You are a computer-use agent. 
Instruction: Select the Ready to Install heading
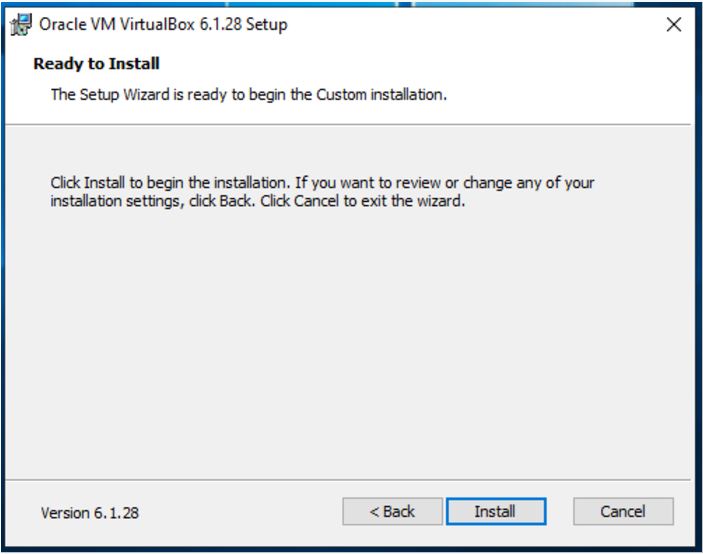(97, 64)
